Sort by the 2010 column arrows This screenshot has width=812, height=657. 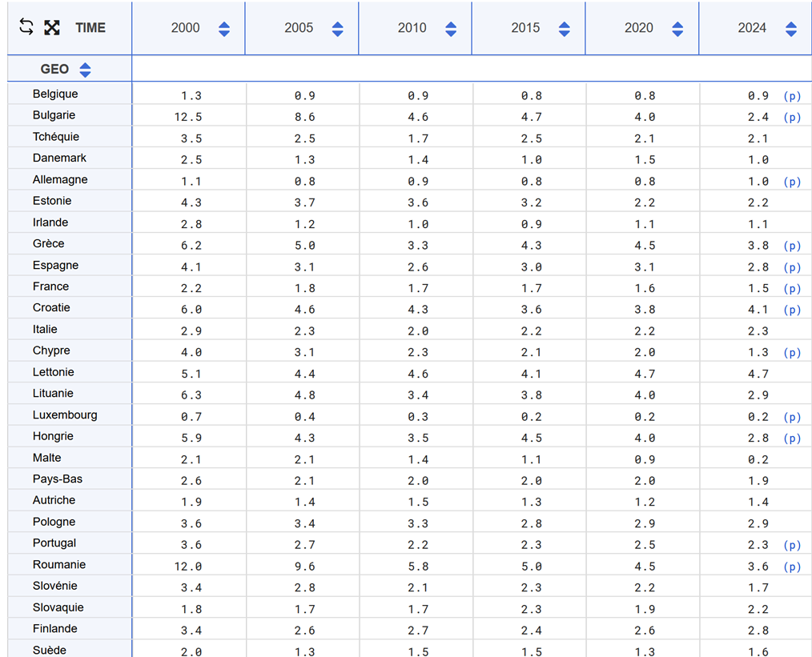pos(451,29)
